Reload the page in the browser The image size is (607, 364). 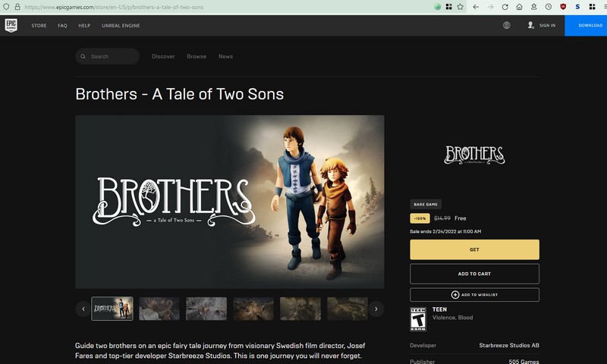505,6
